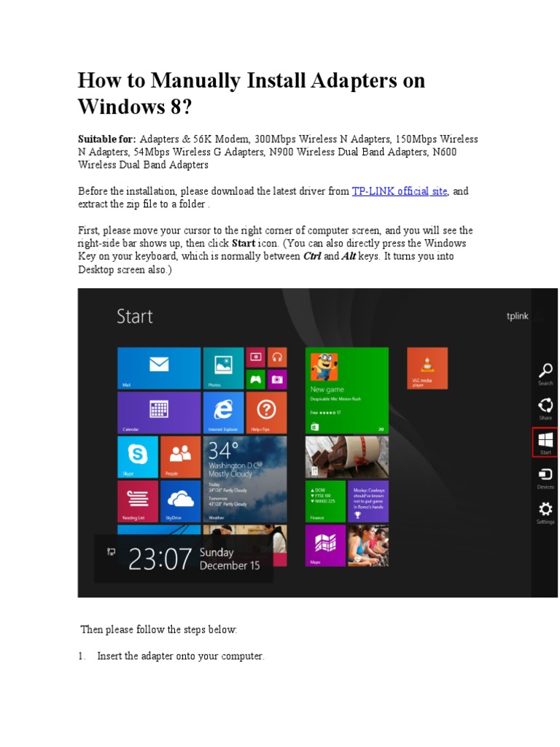Open the Calendar tile
The height and width of the screenshot is (747, 560).
point(159,413)
